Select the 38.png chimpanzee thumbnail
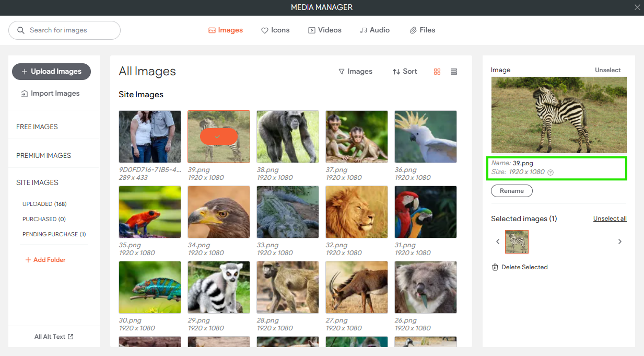The image size is (644, 356). pos(288,136)
